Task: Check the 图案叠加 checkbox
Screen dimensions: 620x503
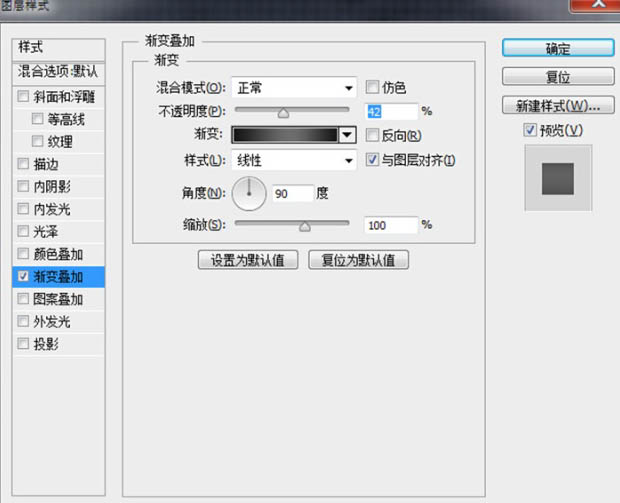Action: (23, 299)
